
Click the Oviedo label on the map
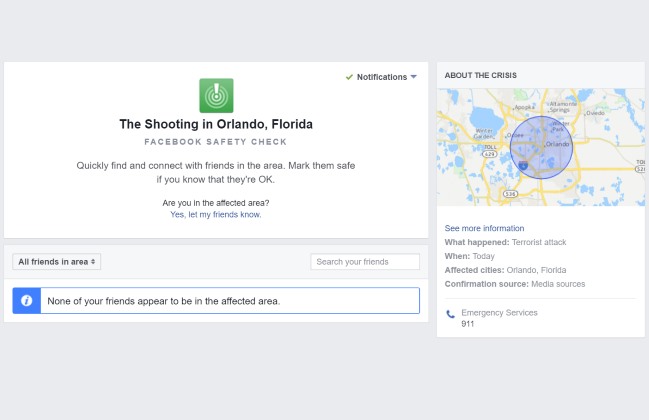[x=596, y=113]
